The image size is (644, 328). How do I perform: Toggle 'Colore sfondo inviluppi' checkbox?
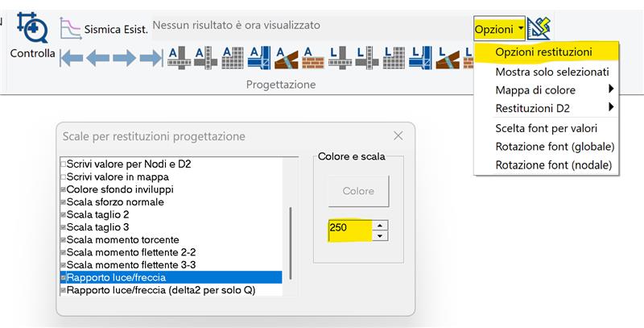coord(64,189)
